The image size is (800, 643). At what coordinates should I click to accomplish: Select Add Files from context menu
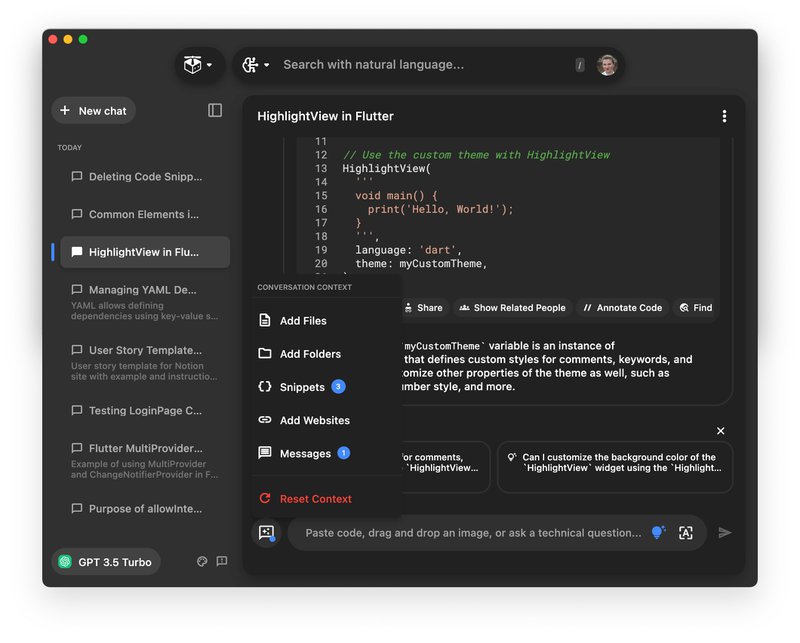pos(327,320)
